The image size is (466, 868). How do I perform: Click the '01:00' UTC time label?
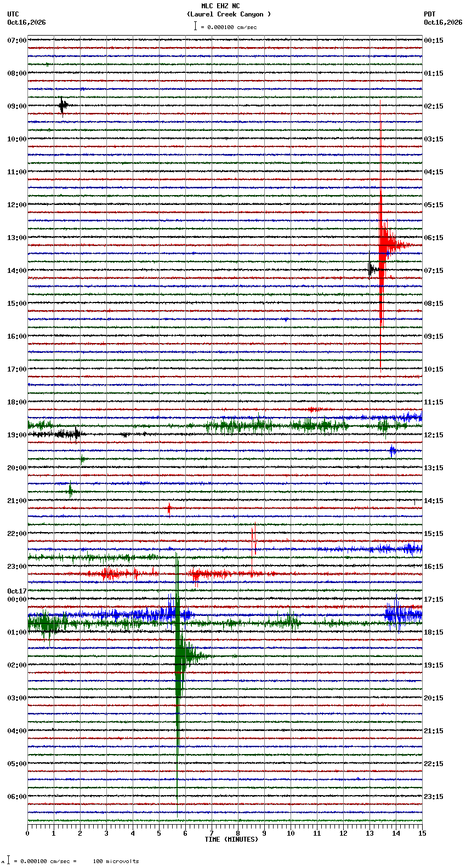coord(17,632)
